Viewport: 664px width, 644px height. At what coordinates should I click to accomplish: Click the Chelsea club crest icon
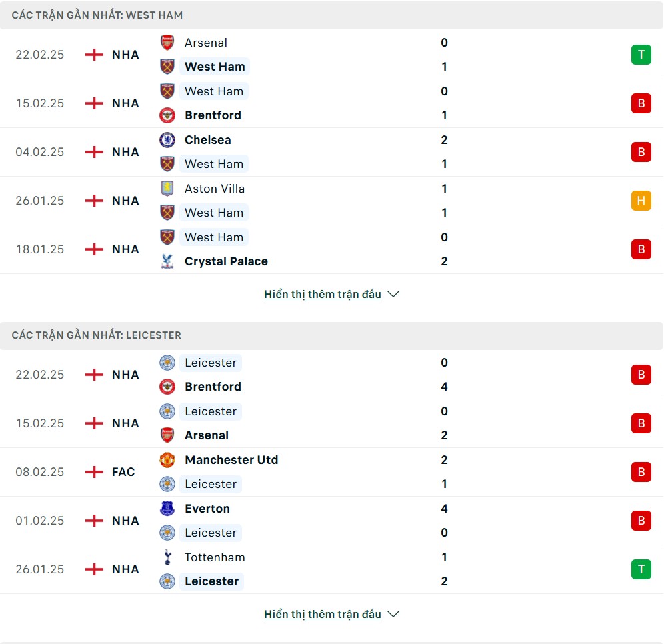point(167,140)
